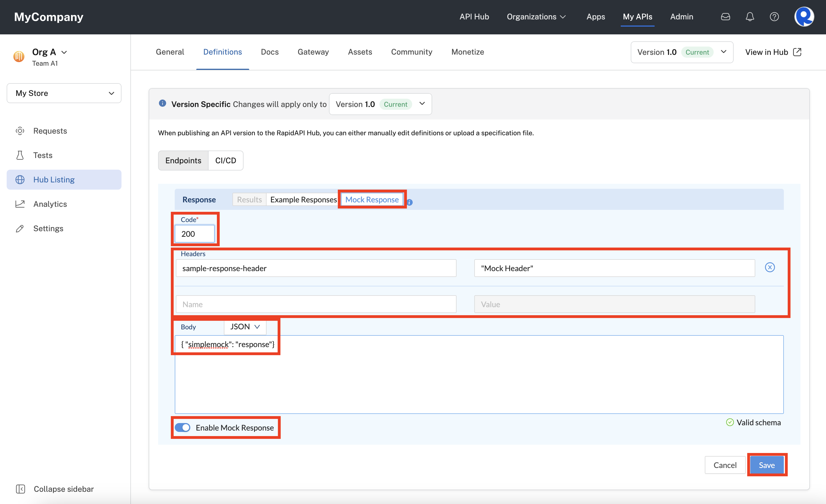
Task: Open the Assets tab
Action: point(360,52)
